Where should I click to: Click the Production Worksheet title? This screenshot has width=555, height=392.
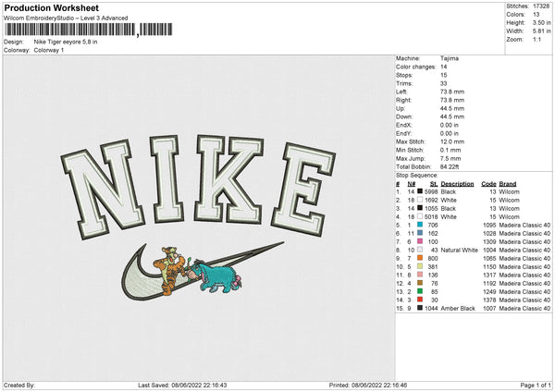click(x=52, y=7)
